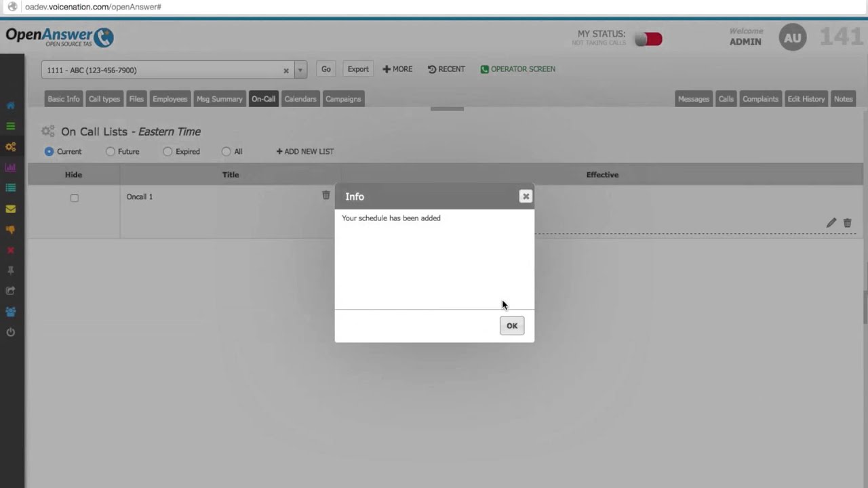This screenshot has width=868, height=488.
Task: Open the Call types tab
Action: click(x=104, y=99)
